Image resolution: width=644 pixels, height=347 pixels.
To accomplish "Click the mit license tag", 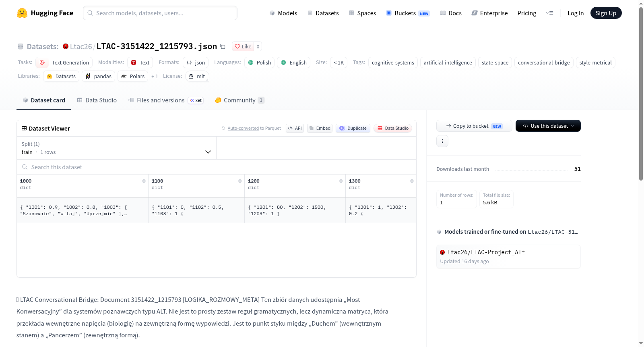I will [x=197, y=76].
